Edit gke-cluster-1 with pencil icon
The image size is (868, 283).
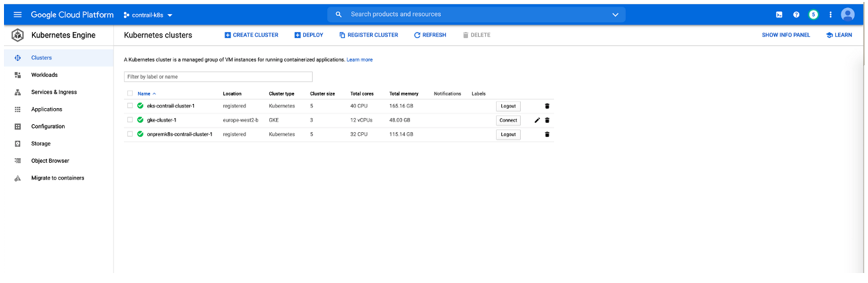(537, 120)
